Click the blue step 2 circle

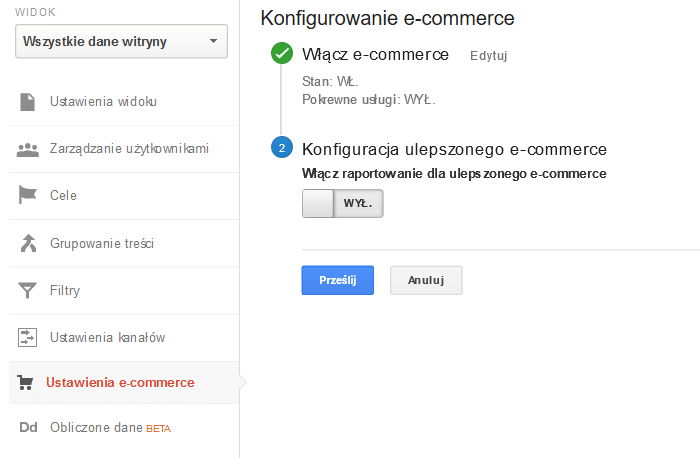281,149
